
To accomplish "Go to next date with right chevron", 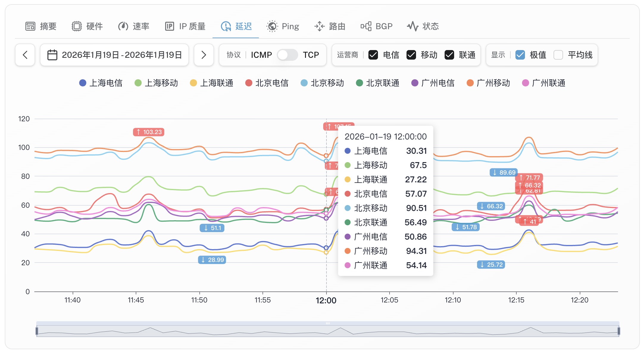I will click(x=204, y=55).
